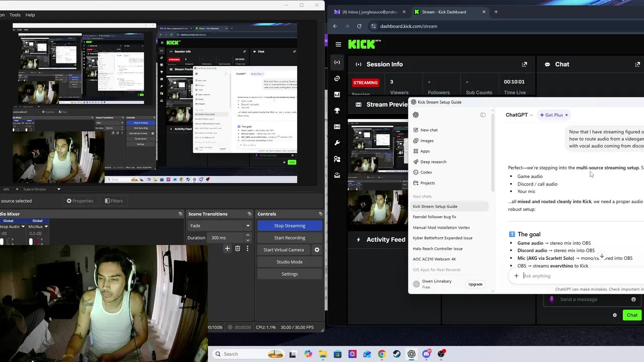Add a scene transition with plus icon
644x362 pixels.
click(x=227, y=248)
